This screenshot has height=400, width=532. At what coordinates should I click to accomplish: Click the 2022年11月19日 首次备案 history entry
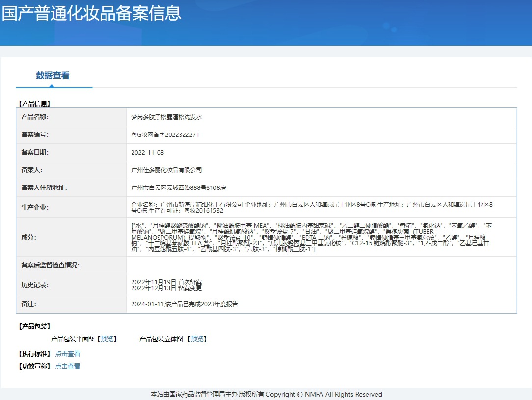166,282
